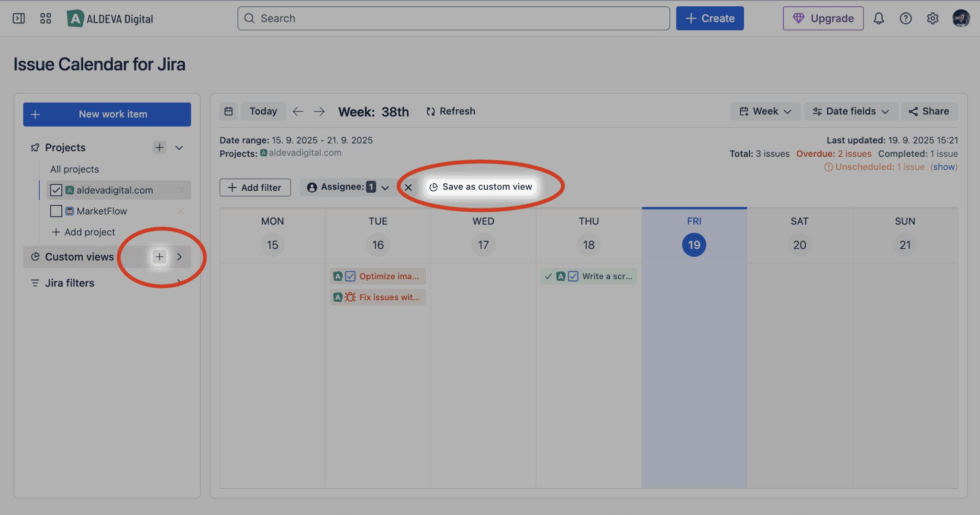This screenshot has height=515, width=980.
Task: Open the Assignee filter dropdown
Action: click(348, 187)
